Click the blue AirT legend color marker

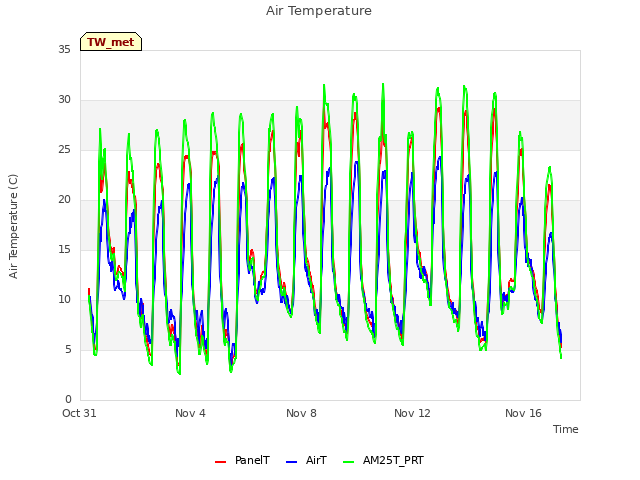(291, 462)
